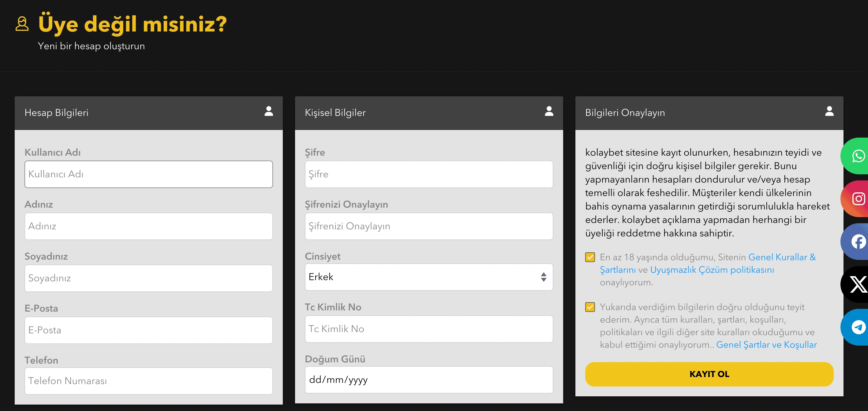
Task: Uncheck the information accuracy confirmation checkbox
Action: pyautogui.click(x=590, y=307)
